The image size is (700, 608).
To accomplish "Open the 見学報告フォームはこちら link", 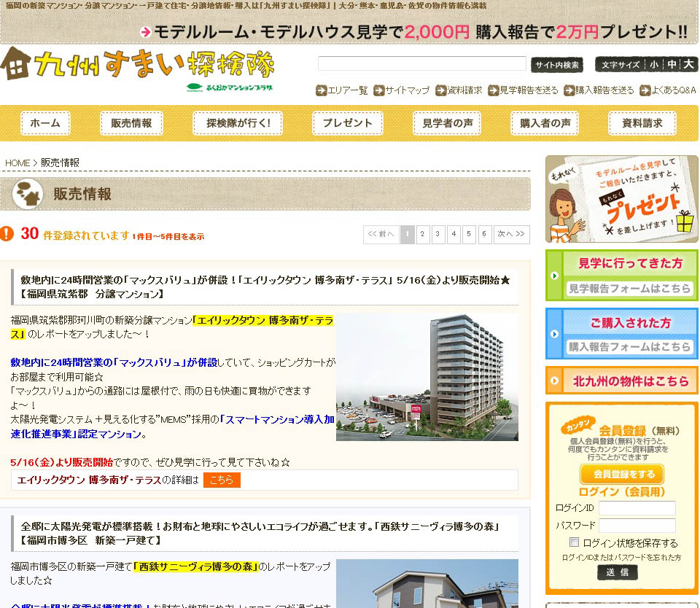I will [x=629, y=289].
